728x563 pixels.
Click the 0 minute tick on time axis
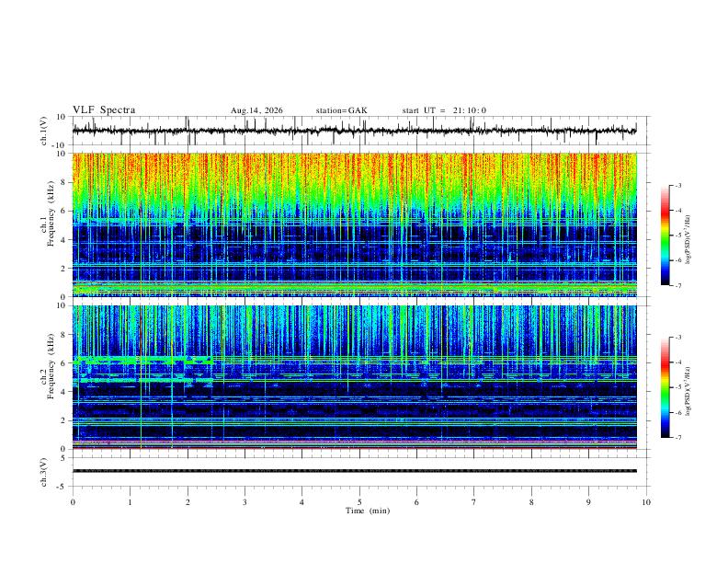click(73, 502)
